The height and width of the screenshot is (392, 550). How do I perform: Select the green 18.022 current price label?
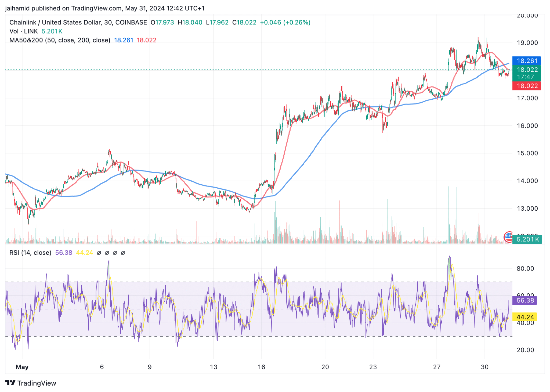[x=527, y=70]
